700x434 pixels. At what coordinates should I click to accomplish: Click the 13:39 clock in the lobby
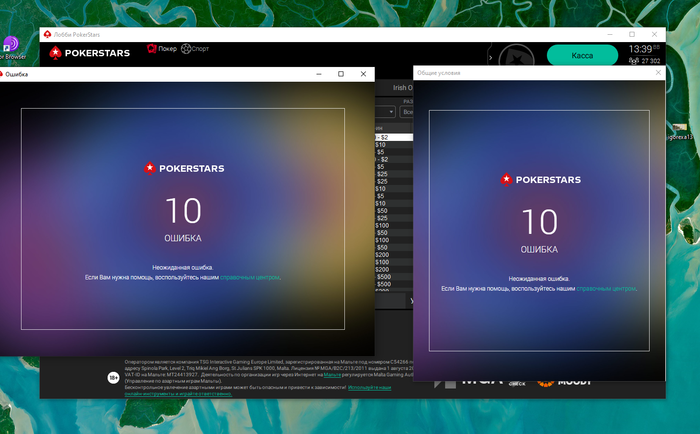(641, 49)
